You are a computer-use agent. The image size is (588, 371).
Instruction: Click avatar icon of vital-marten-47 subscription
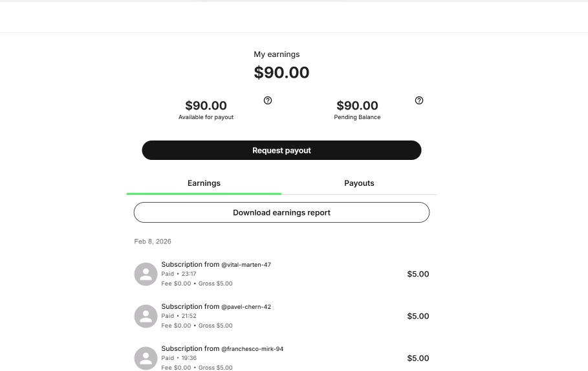coord(146,274)
